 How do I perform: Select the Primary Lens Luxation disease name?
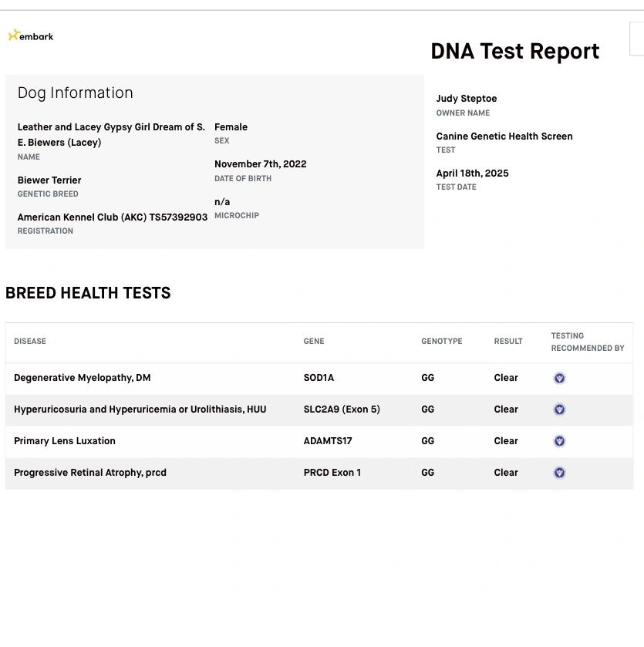coord(65,441)
